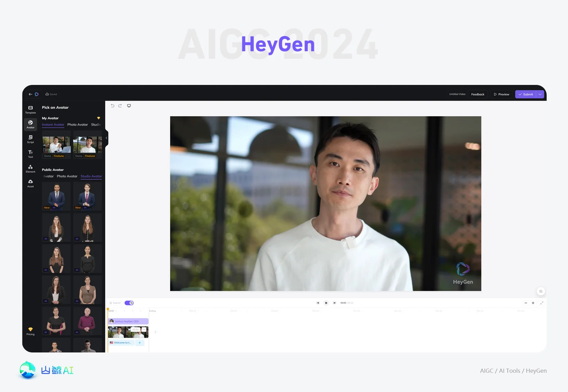Screen dimensions: 568x392
Task: Collapse the avatar panel with the chevron handle
Action: coord(107,138)
